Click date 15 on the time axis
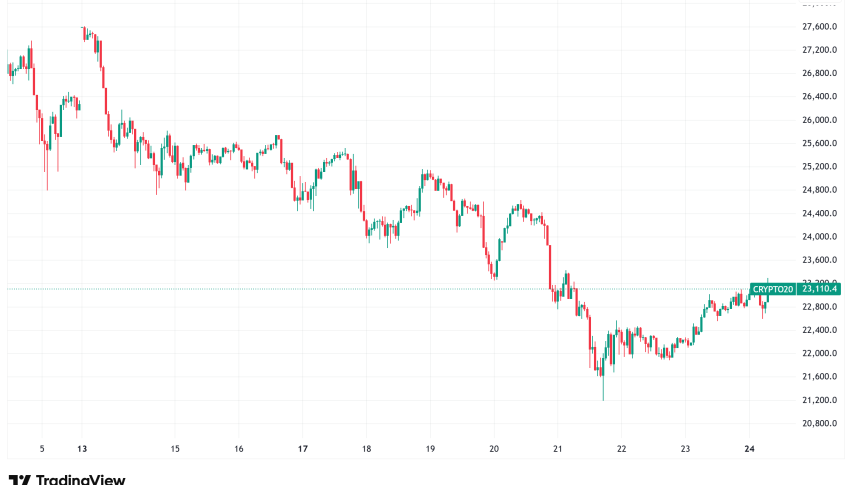 click(x=175, y=449)
